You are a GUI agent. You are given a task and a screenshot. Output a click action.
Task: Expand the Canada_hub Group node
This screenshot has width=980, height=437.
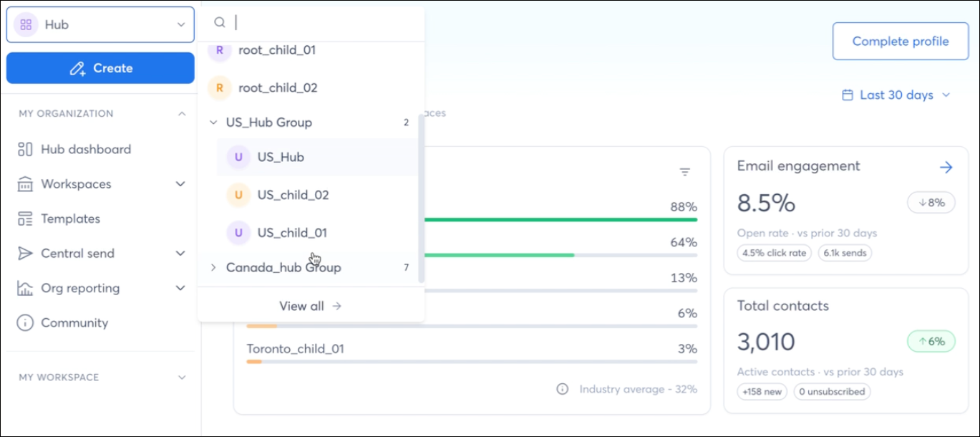[213, 267]
